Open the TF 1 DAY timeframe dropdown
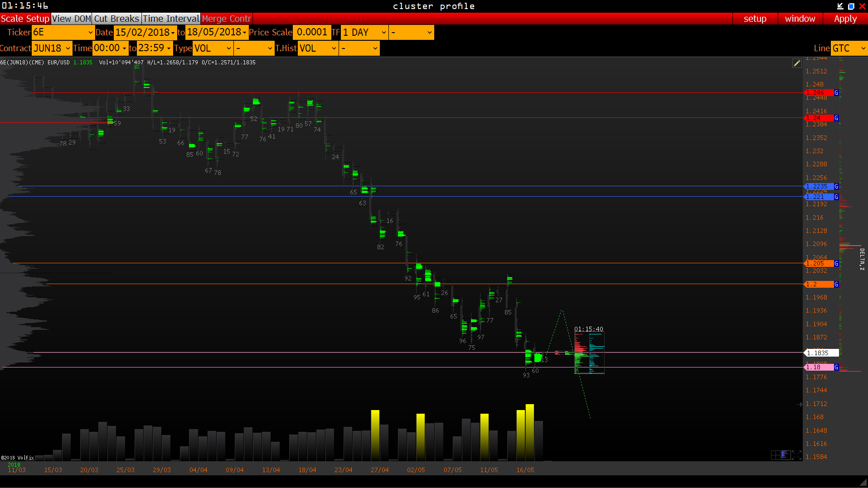 pyautogui.click(x=364, y=32)
